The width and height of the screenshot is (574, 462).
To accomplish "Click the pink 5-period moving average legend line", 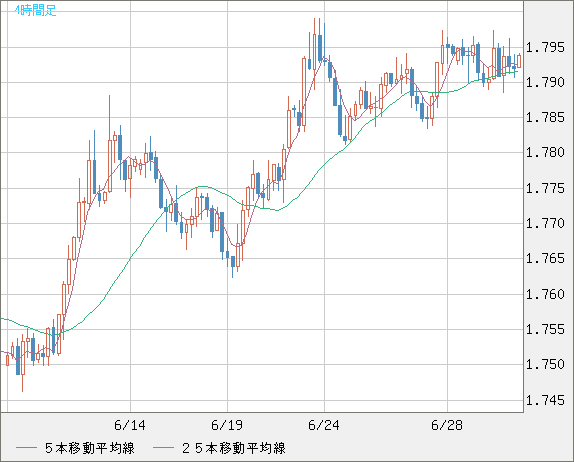I will [26, 448].
